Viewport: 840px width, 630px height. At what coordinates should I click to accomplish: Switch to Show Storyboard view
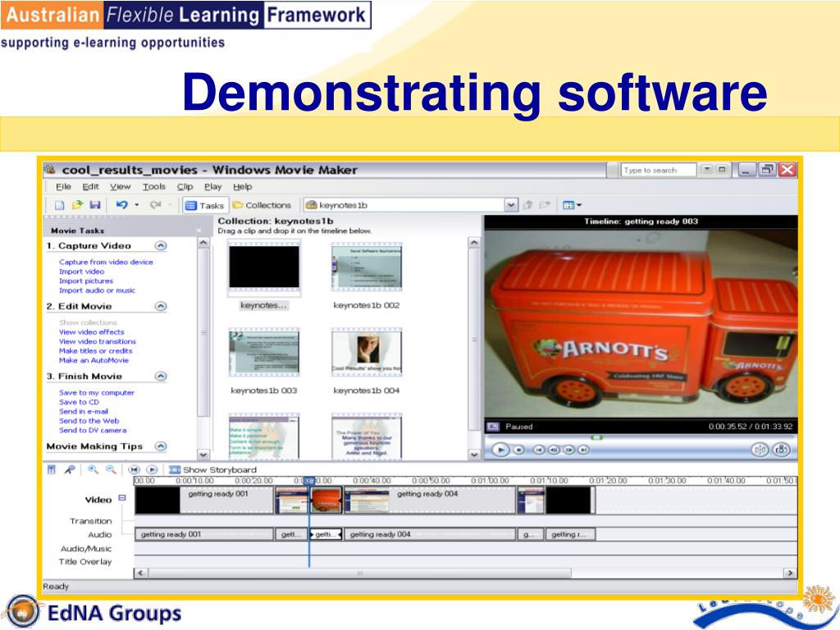pyautogui.click(x=213, y=470)
